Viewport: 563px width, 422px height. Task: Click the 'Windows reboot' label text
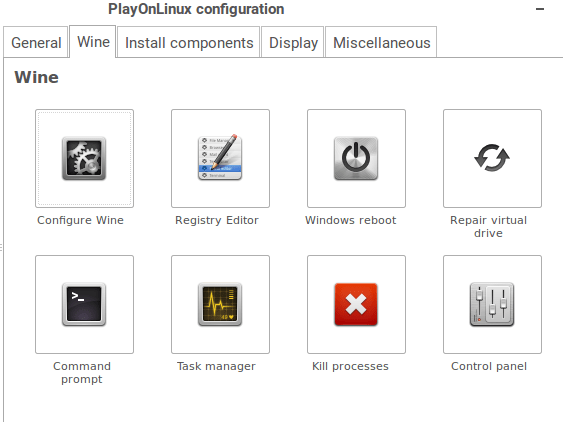click(350, 220)
